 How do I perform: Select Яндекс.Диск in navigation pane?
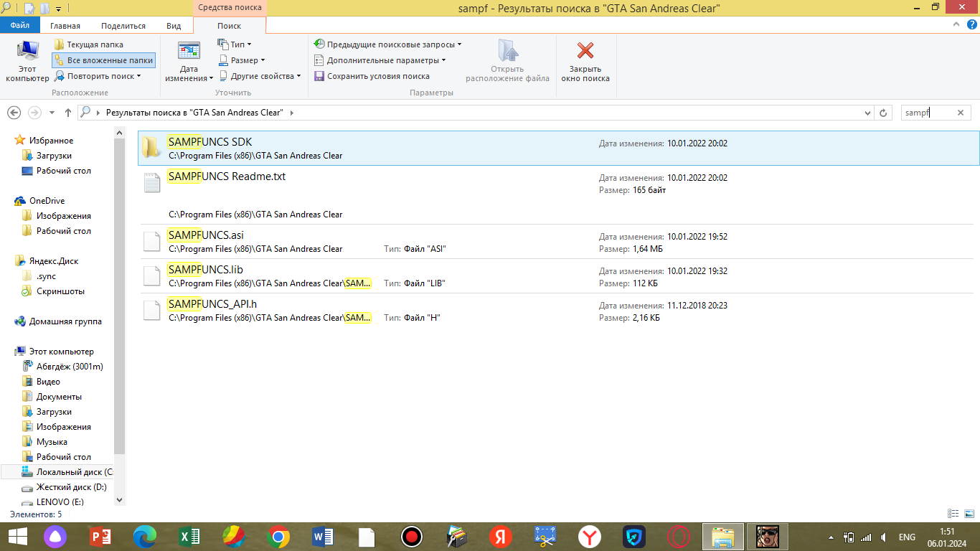tap(53, 261)
